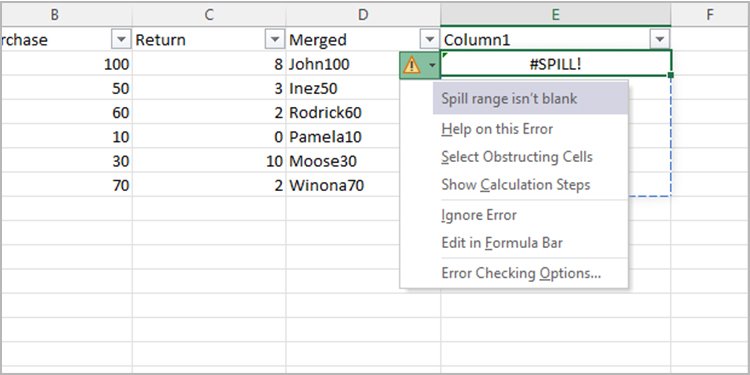The width and height of the screenshot is (750, 375).
Task: Open the Purchase column filter dropdown
Action: tap(121, 40)
